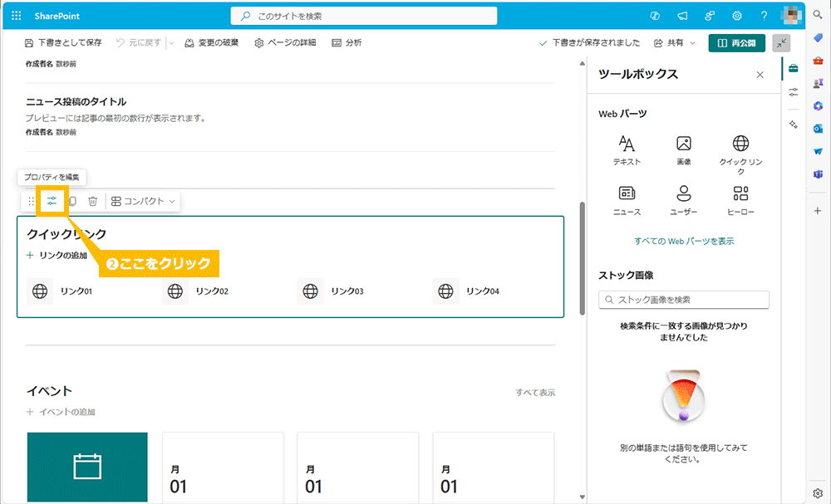Open browser sidebar search icon

[818, 15]
